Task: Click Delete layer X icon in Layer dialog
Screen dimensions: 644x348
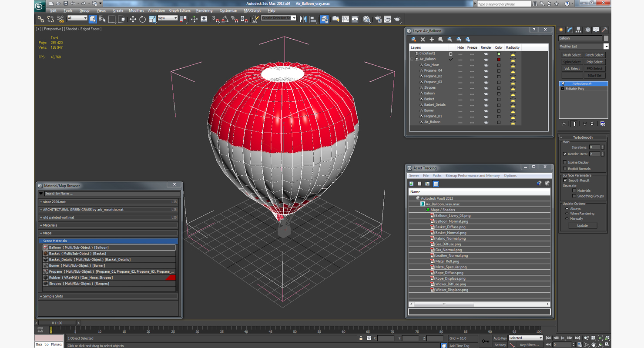Action: 423,39
